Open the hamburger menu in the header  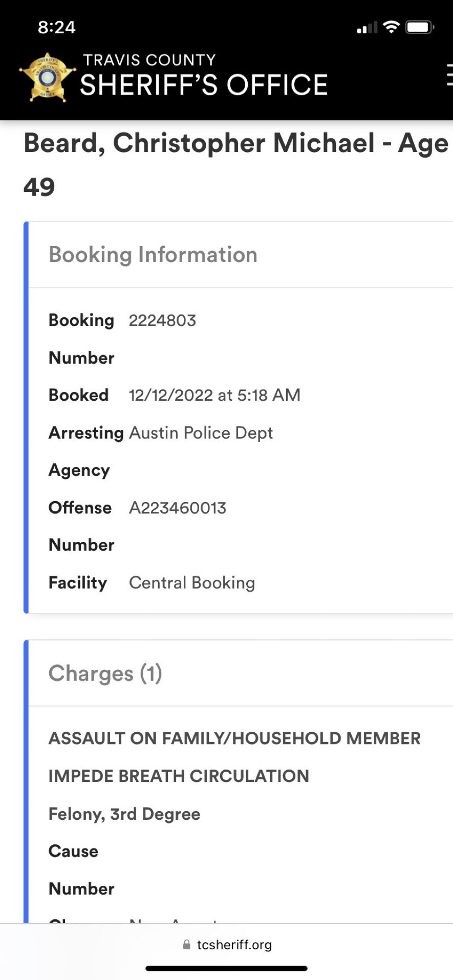[449, 75]
